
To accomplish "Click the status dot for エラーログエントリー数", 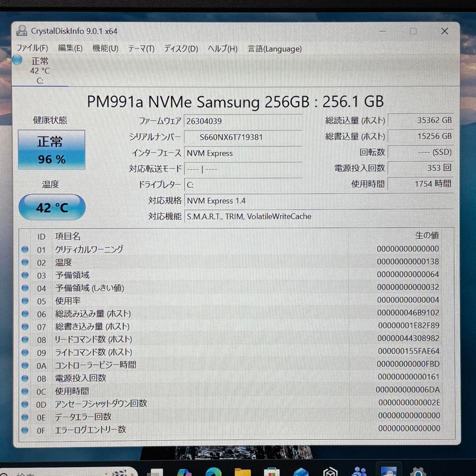I will 25,430.
